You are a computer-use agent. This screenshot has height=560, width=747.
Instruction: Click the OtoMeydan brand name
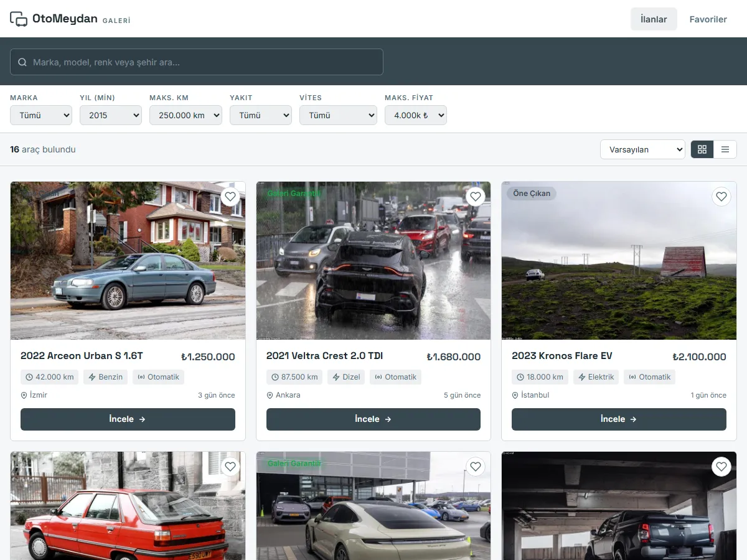click(x=65, y=19)
